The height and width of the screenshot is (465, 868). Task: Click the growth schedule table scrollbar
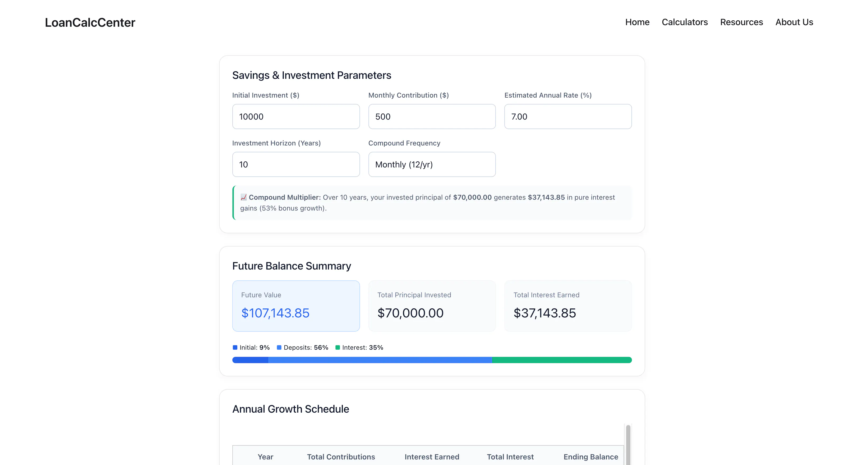coord(628,445)
